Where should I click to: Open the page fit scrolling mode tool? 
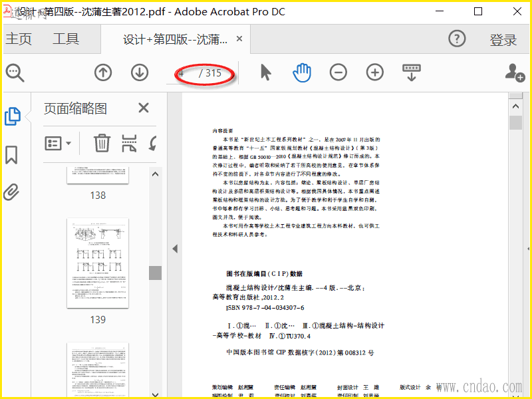click(412, 72)
